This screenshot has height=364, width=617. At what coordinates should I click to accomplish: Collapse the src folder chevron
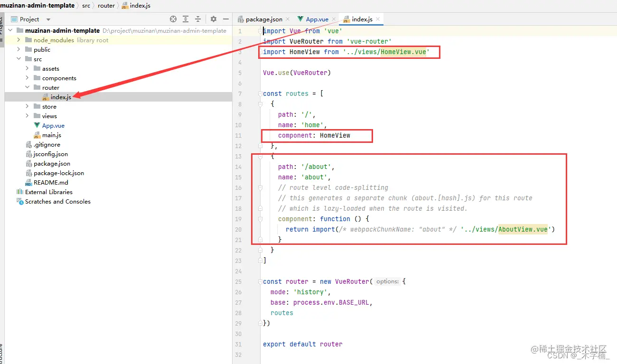click(x=19, y=59)
